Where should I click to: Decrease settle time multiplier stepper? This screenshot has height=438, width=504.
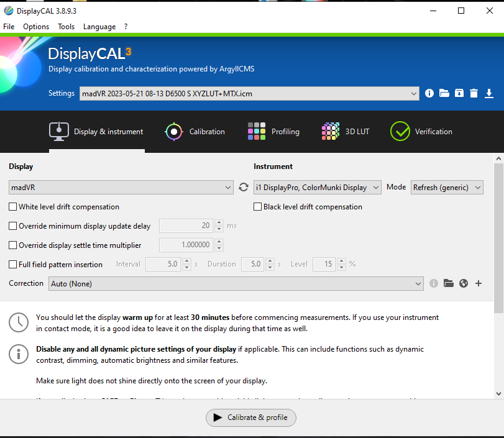(219, 249)
